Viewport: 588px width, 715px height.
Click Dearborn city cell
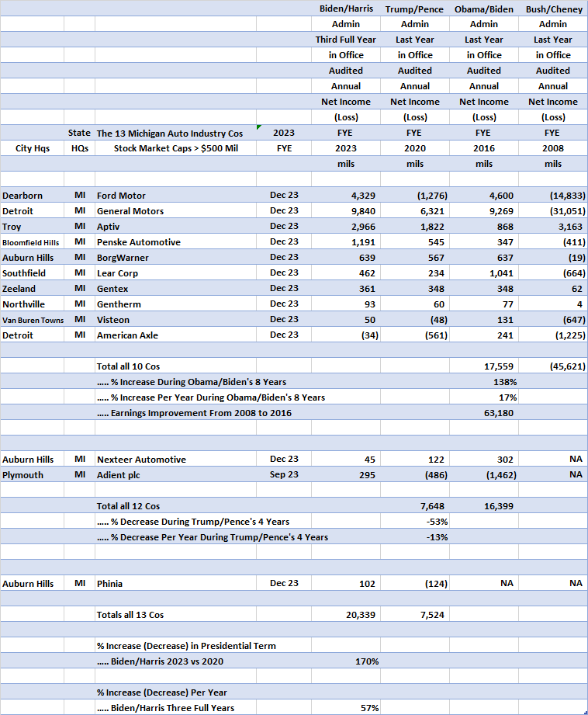[x=33, y=195]
